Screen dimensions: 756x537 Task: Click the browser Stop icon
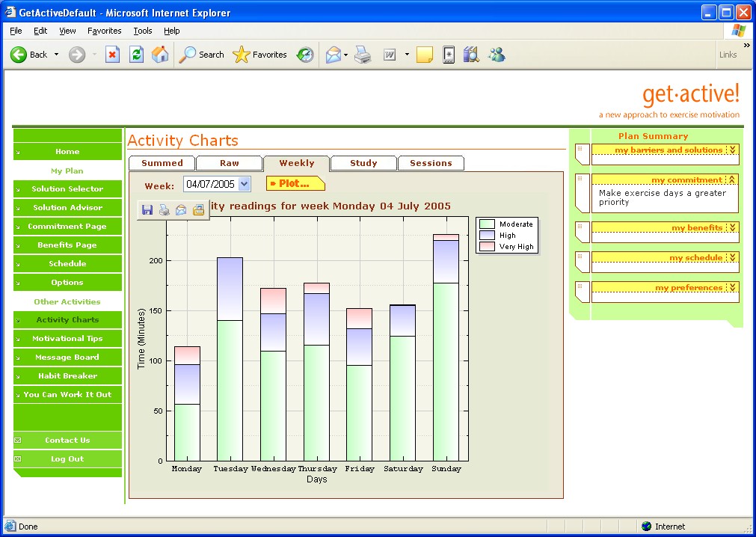pos(112,55)
